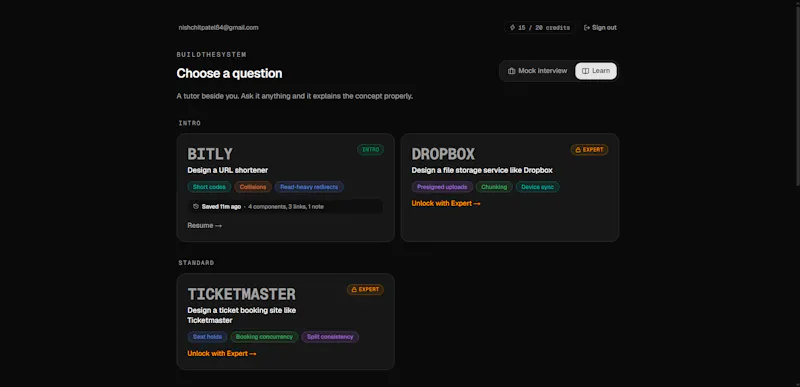Select the Read-heavy redirects tag
This screenshot has width=800, height=387.
[x=309, y=187]
